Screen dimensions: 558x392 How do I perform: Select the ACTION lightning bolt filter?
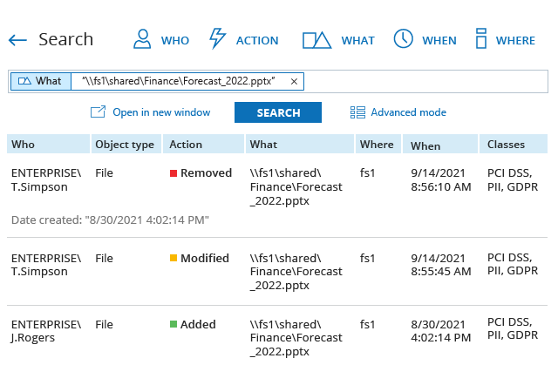point(218,39)
